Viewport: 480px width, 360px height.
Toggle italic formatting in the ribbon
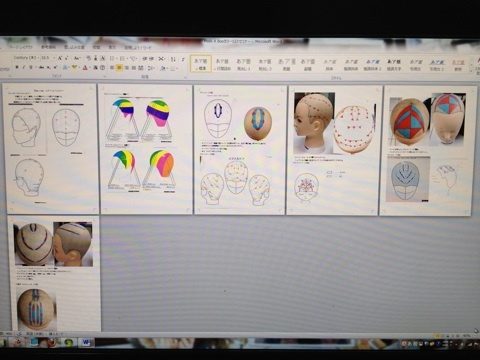[x=24, y=67]
